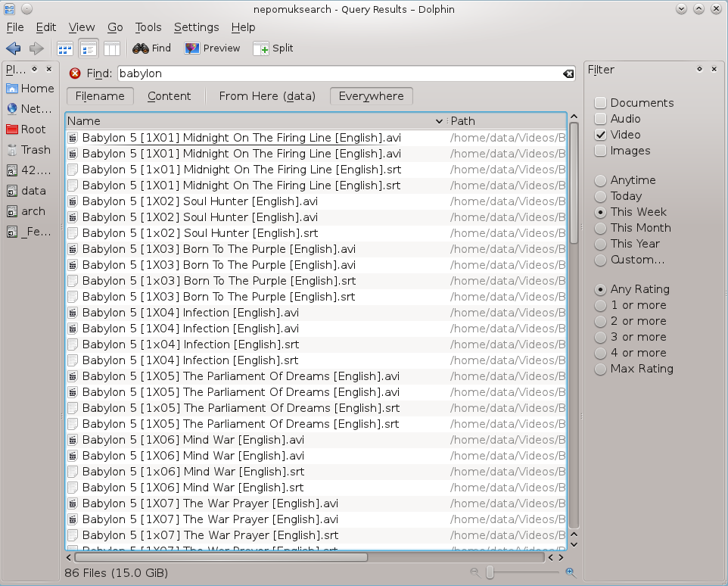This screenshot has height=586, width=728.
Task: Toggle Preview in toolbar
Action: coord(212,48)
